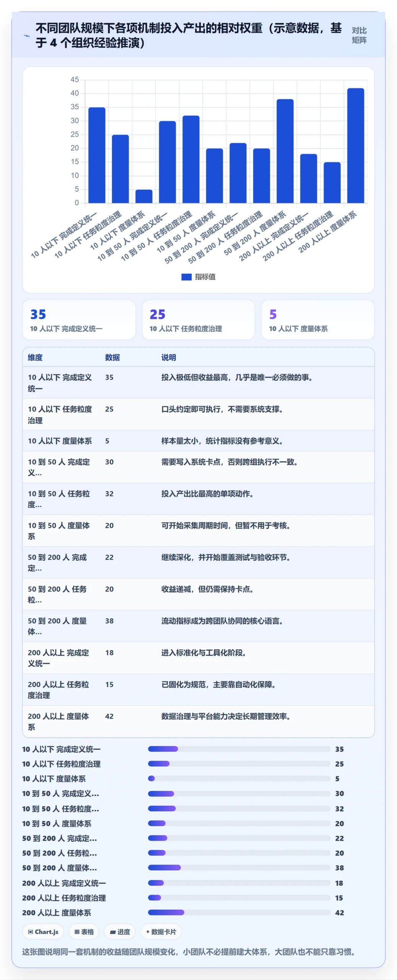The height and width of the screenshot is (980, 397).
Task: Click the 进度 chip
Action: (x=120, y=932)
